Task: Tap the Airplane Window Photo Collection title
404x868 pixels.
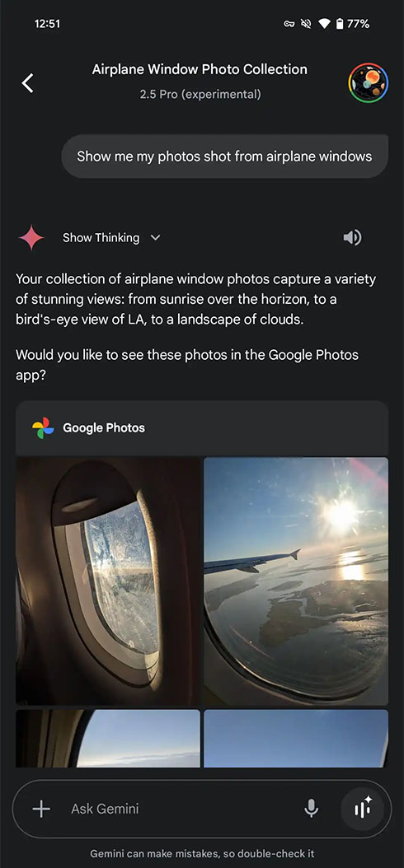Action: pyautogui.click(x=200, y=70)
